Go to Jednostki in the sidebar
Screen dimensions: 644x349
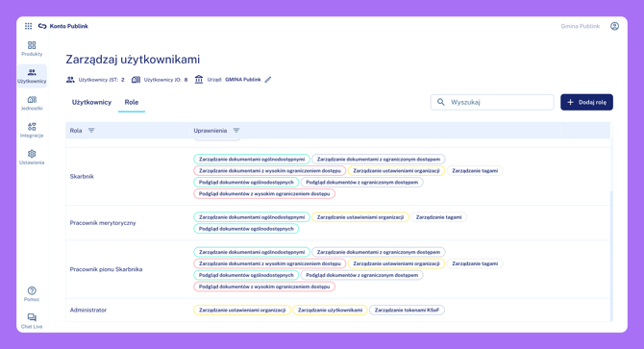tap(32, 103)
